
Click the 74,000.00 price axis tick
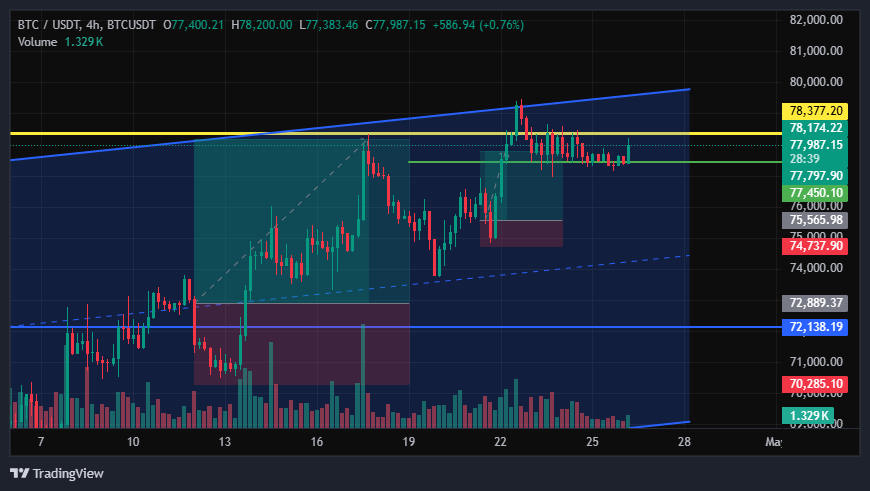pyautogui.click(x=816, y=268)
